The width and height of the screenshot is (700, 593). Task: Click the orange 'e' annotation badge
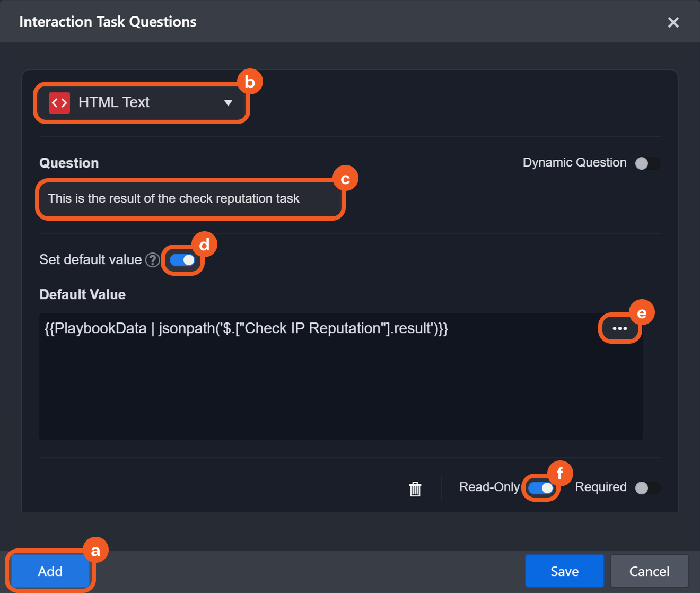642,313
